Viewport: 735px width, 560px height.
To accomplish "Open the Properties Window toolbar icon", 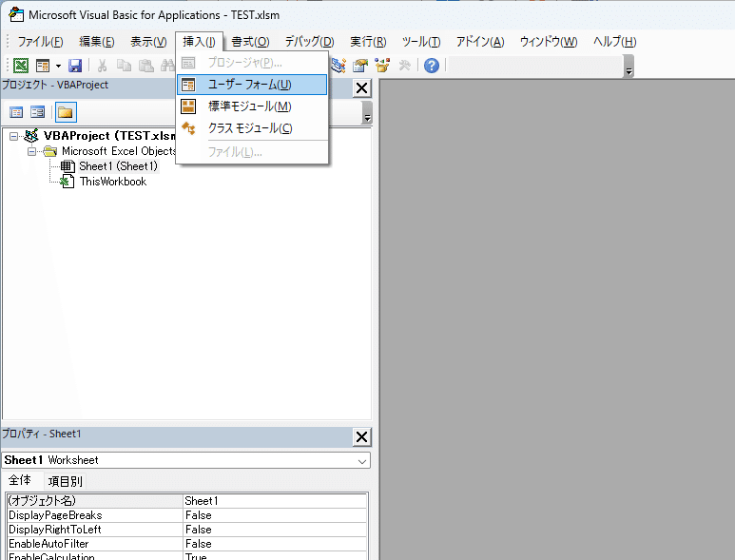I will [360, 66].
